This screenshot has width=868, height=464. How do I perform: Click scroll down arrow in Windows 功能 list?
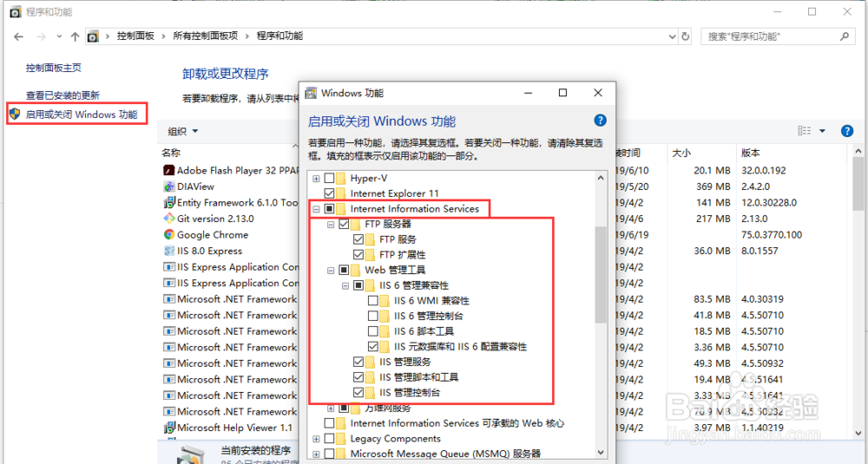(x=601, y=452)
